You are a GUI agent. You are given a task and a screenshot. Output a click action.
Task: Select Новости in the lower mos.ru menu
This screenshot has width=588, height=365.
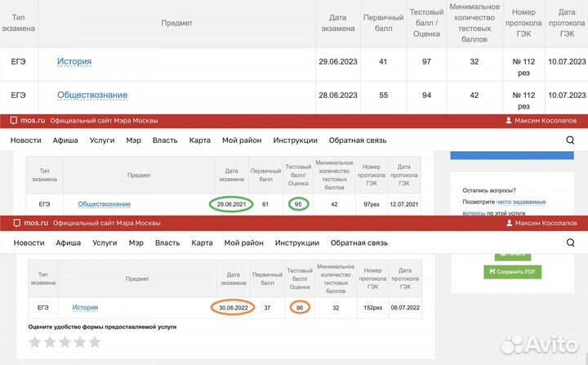point(29,243)
